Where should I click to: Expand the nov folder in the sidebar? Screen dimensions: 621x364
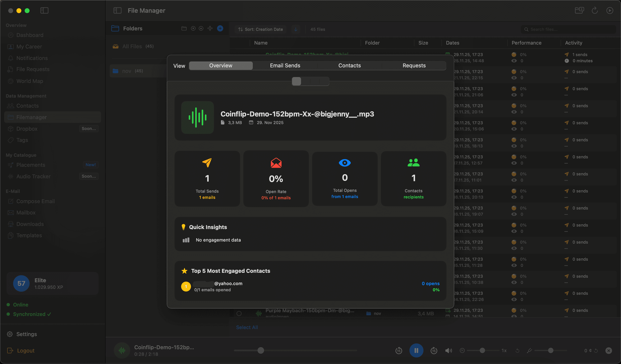coord(126,71)
